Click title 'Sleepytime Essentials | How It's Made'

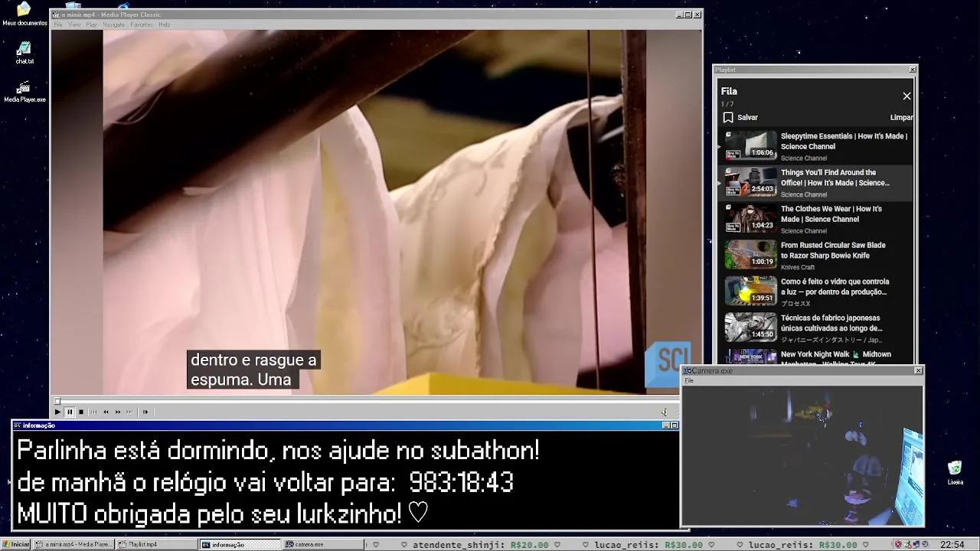844,142
